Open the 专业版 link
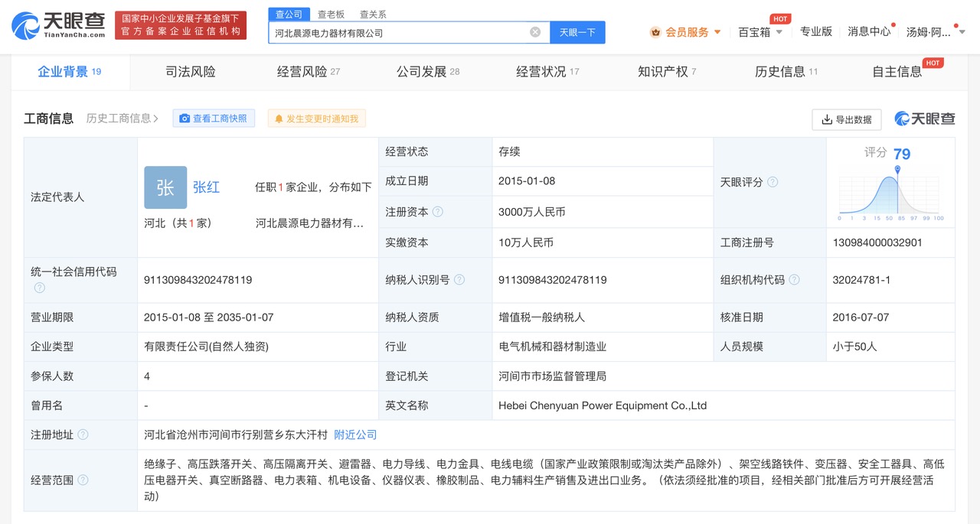 (816, 31)
